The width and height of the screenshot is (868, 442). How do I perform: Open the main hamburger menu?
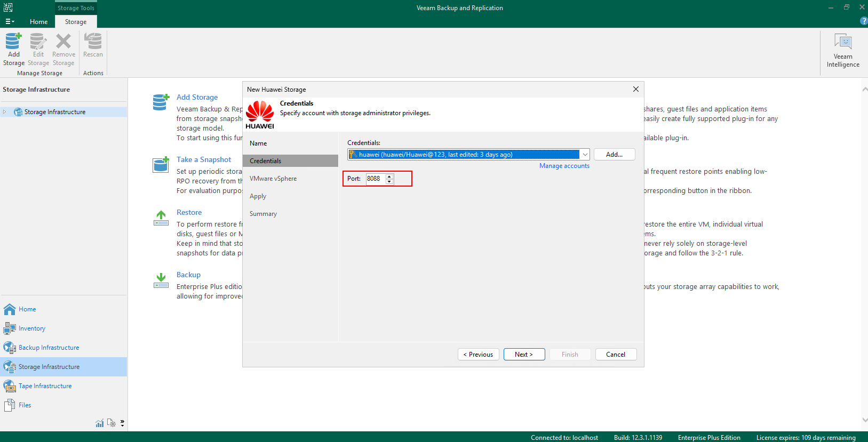10,22
